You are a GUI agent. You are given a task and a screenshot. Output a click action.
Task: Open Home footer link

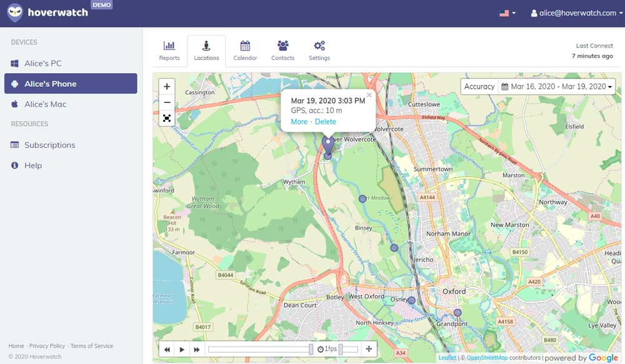pos(16,346)
